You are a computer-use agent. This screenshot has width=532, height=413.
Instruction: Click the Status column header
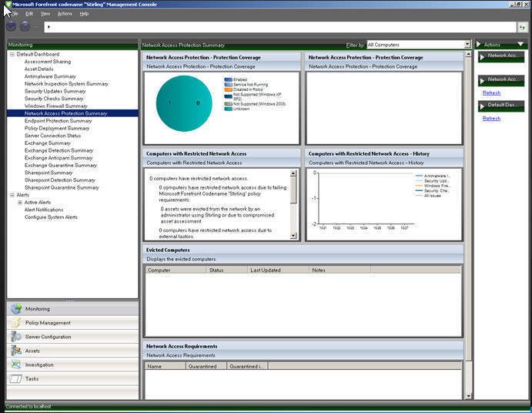coord(226,270)
